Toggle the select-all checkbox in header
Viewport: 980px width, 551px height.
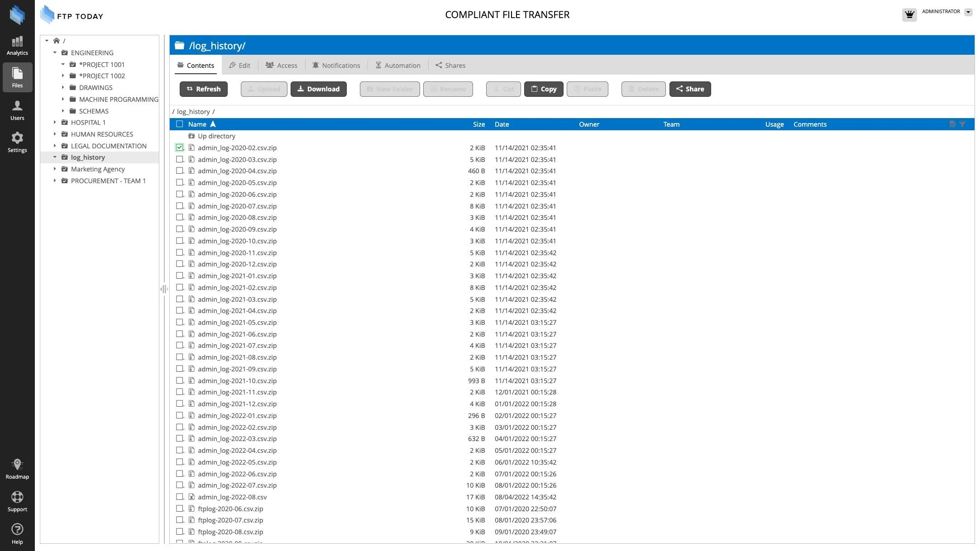coord(180,124)
